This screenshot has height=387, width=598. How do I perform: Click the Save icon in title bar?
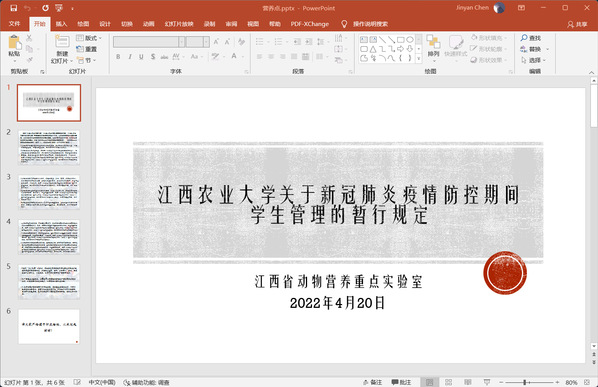pyautogui.click(x=13, y=8)
